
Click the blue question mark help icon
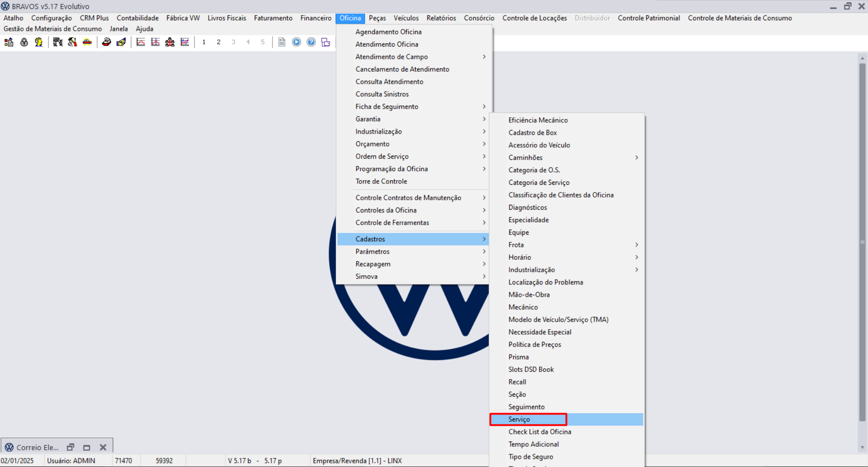tap(311, 42)
